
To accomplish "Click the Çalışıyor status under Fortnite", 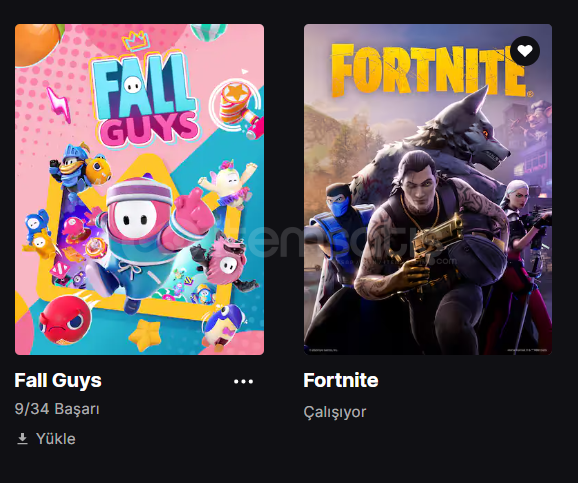I will [335, 412].
